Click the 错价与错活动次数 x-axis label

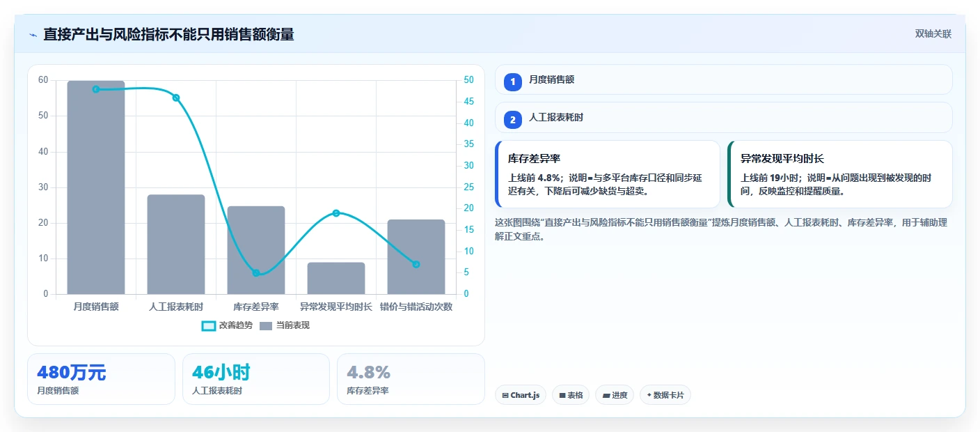click(416, 307)
